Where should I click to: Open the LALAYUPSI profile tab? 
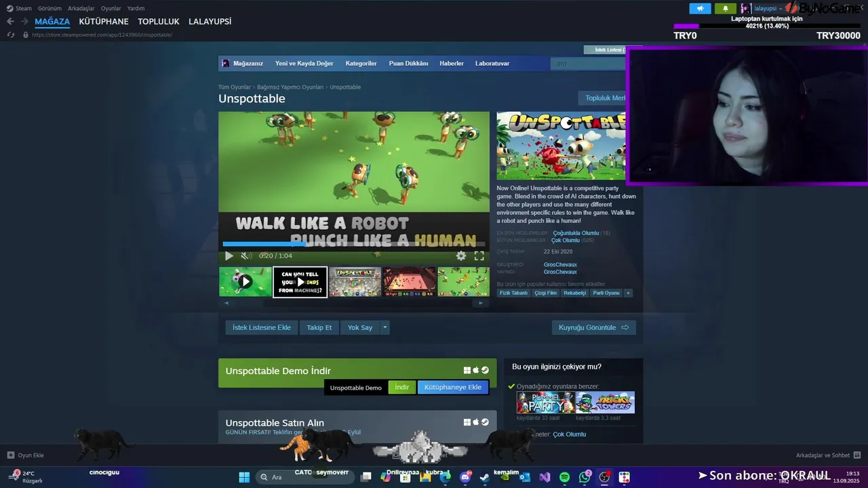210,22
